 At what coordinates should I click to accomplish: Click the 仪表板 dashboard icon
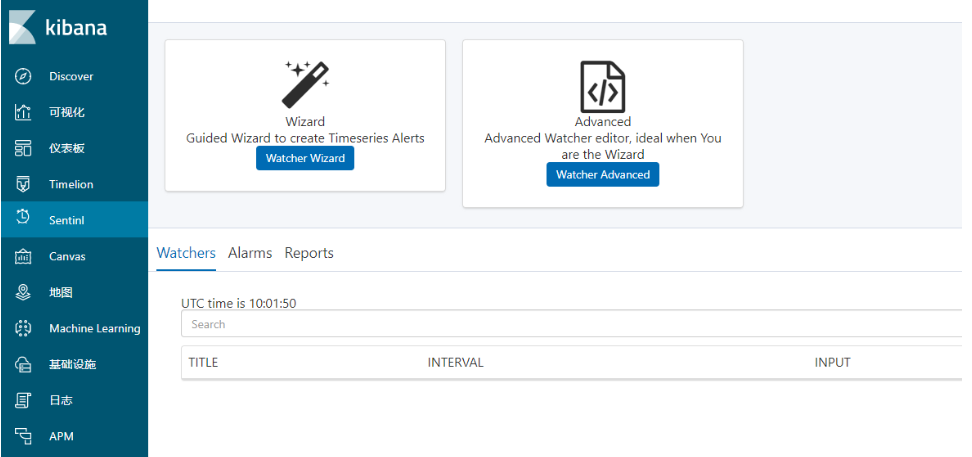click(x=23, y=148)
